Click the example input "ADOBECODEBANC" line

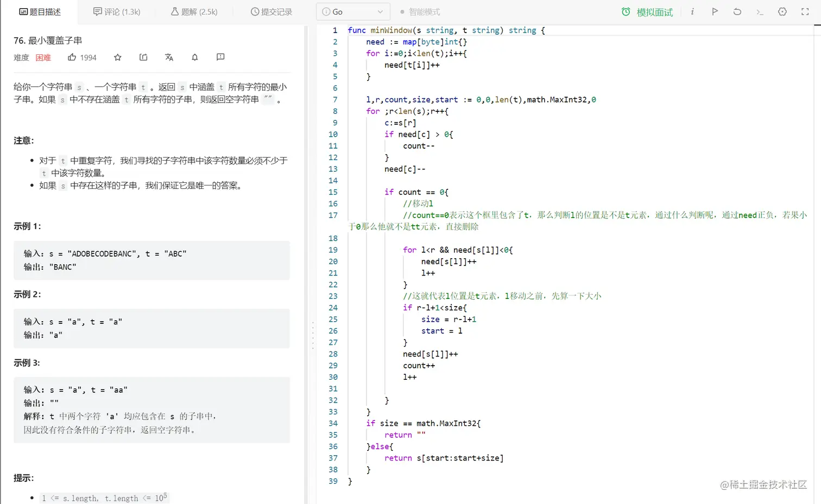pyautogui.click(x=105, y=253)
